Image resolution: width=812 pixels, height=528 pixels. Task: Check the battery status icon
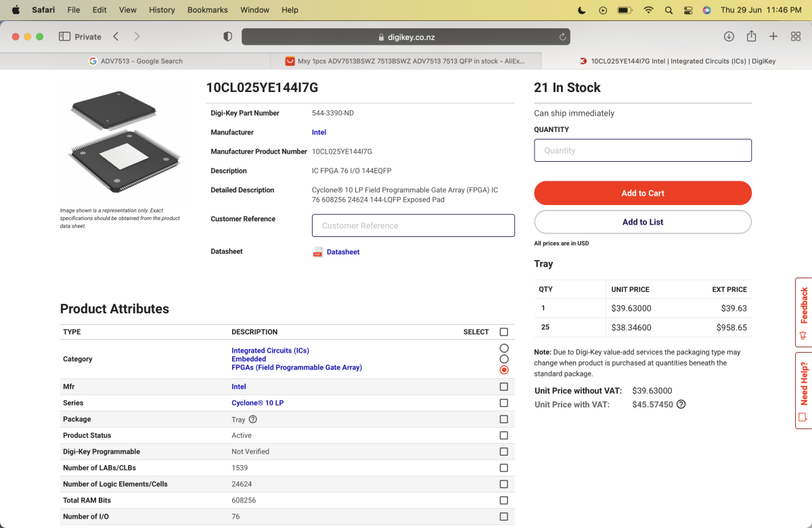point(625,10)
